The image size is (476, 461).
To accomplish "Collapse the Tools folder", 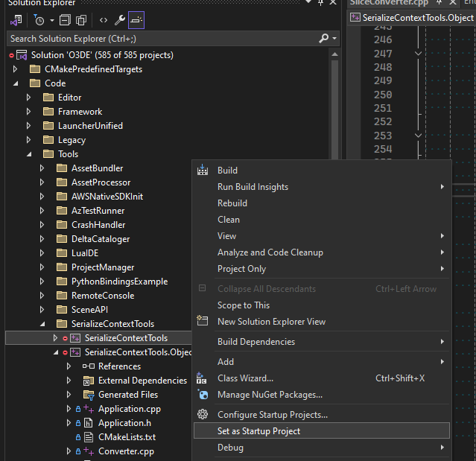I will 29,154.
